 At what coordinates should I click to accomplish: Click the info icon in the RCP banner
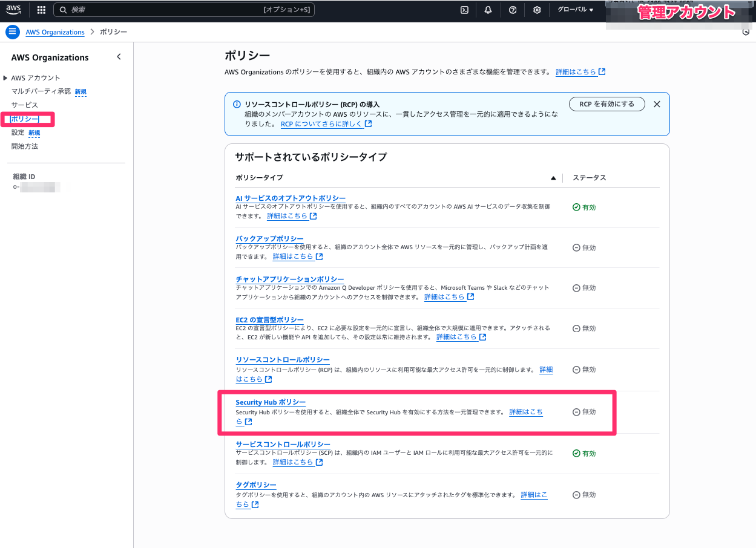[237, 104]
